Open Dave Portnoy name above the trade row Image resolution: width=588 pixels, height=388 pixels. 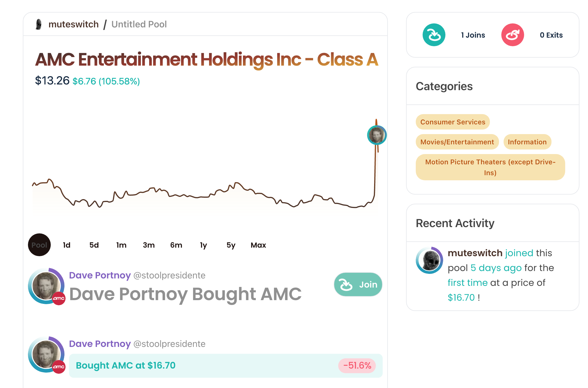click(x=100, y=344)
